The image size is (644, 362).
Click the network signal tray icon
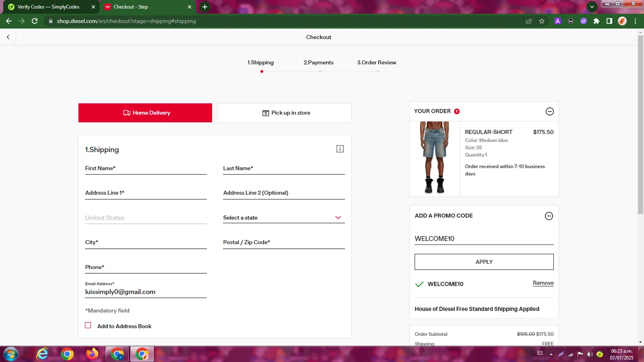(571, 354)
